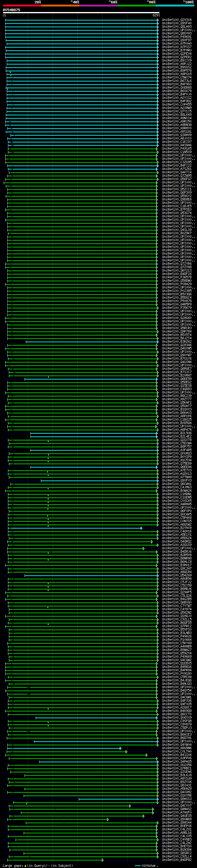This screenshot has height=868, width=197.
Task: Select the UniRef100_C4V8B3 label
Action: (x=176, y=839)
